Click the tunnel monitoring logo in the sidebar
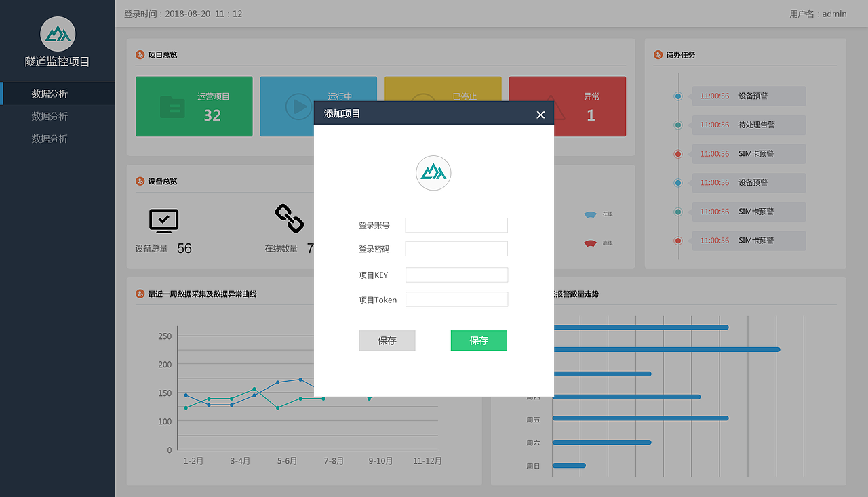 57,33
